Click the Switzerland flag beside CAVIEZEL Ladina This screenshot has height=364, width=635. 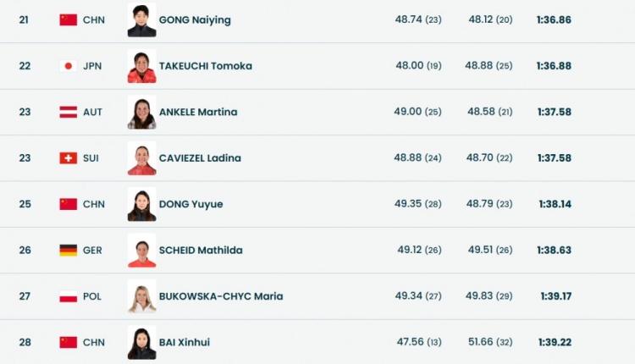68,158
